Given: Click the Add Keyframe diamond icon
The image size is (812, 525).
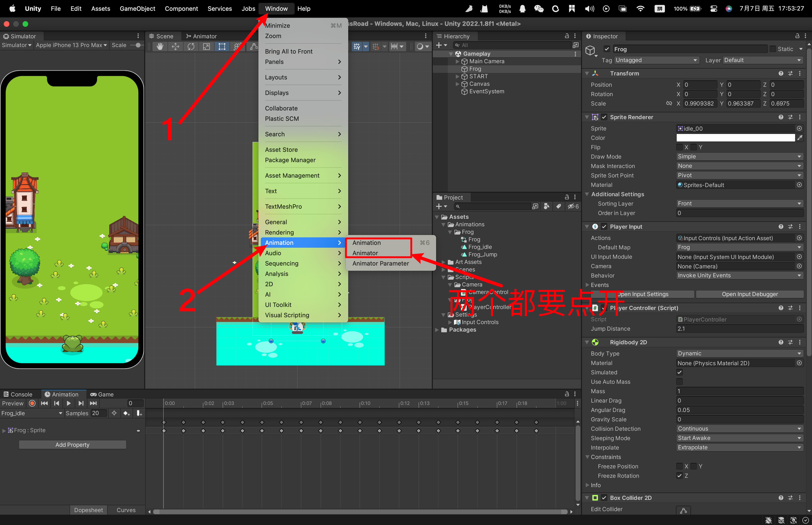Looking at the screenshot, I should [x=126, y=413].
